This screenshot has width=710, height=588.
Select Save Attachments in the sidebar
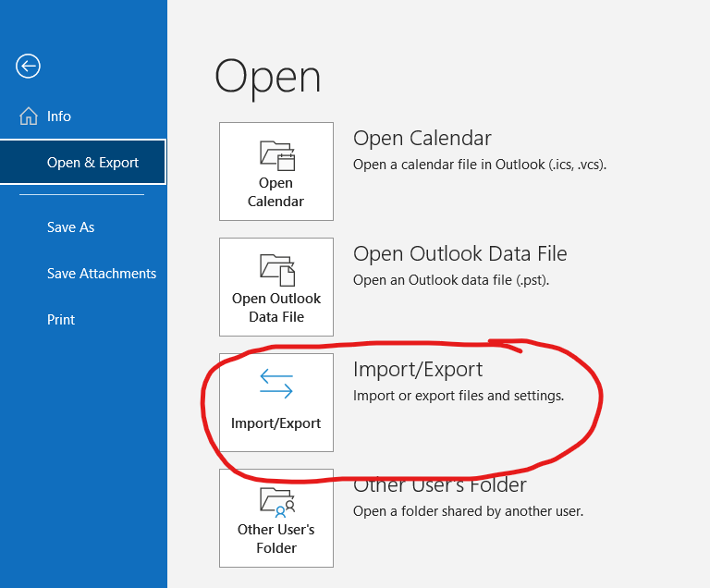pyautogui.click(x=102, y=274)
